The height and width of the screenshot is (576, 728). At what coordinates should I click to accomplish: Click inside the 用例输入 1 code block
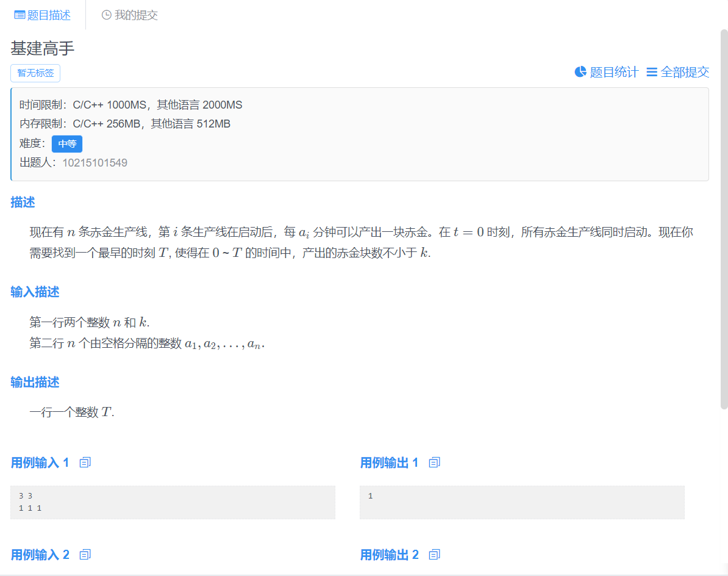coord(173,502)
